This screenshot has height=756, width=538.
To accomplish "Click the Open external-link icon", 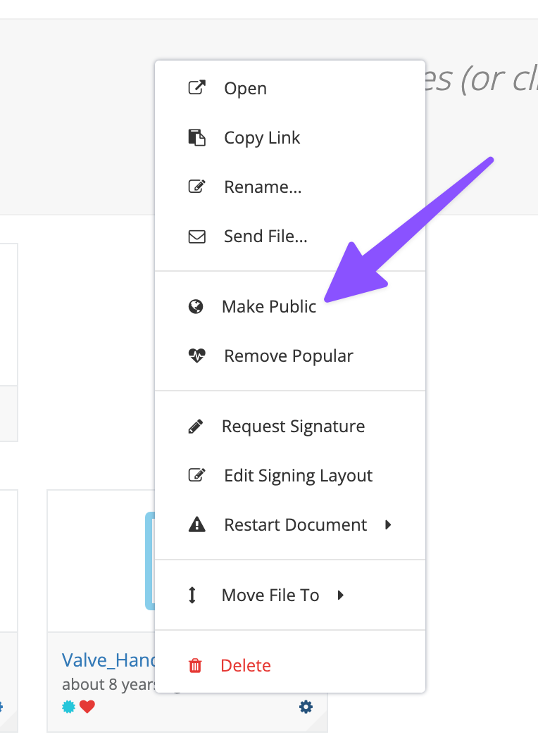I will click(196, 89).
